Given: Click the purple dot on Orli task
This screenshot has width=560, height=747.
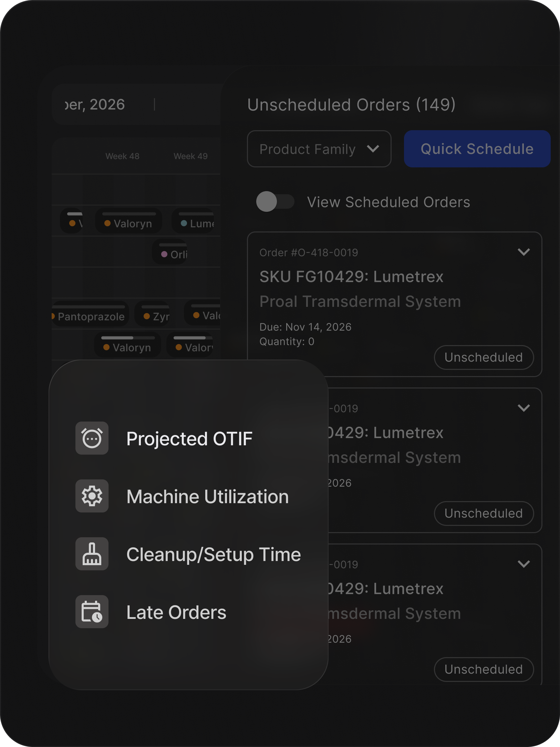Looking at the screenshot, I should pyautogui.click(x=164, y=254).
